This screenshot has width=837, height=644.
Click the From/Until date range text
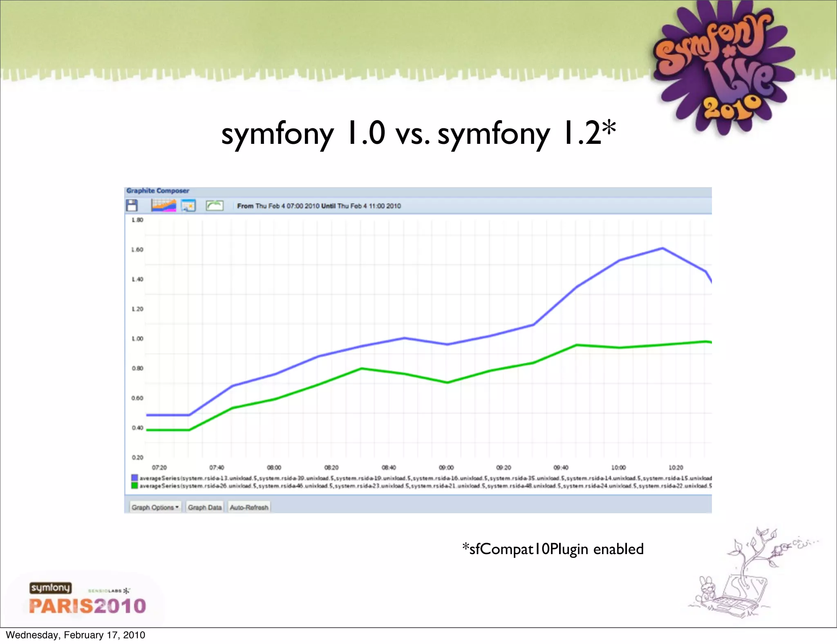tap(319, 206)
